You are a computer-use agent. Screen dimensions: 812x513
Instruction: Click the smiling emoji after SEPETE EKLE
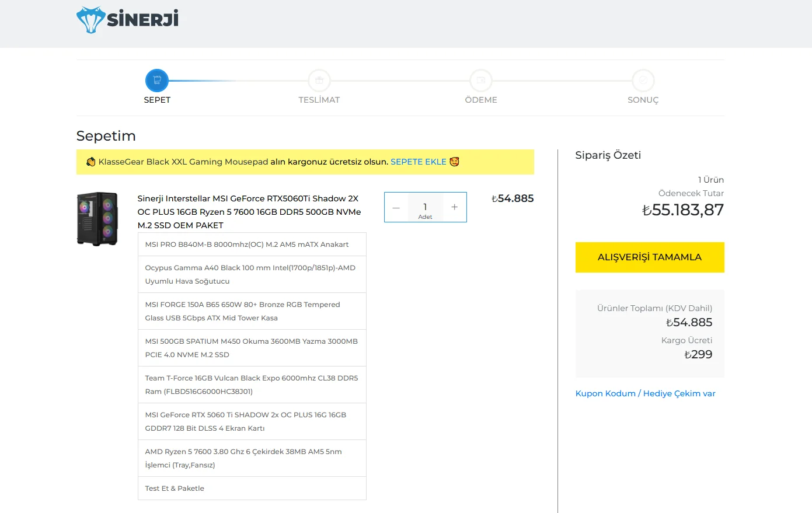(x=454, y=162)
